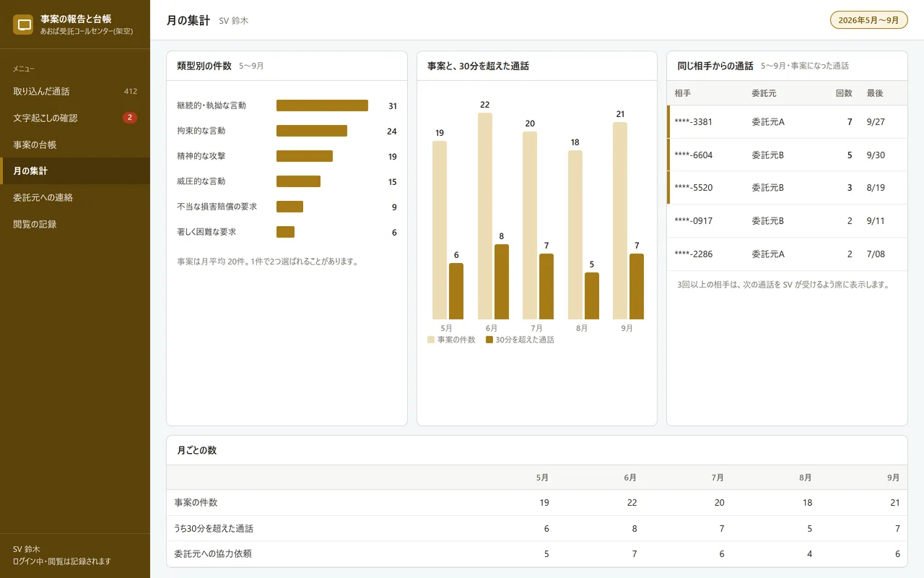The image size is (924, 578).
Task: Click the 委託元 column header
Action: pos(764,93)
